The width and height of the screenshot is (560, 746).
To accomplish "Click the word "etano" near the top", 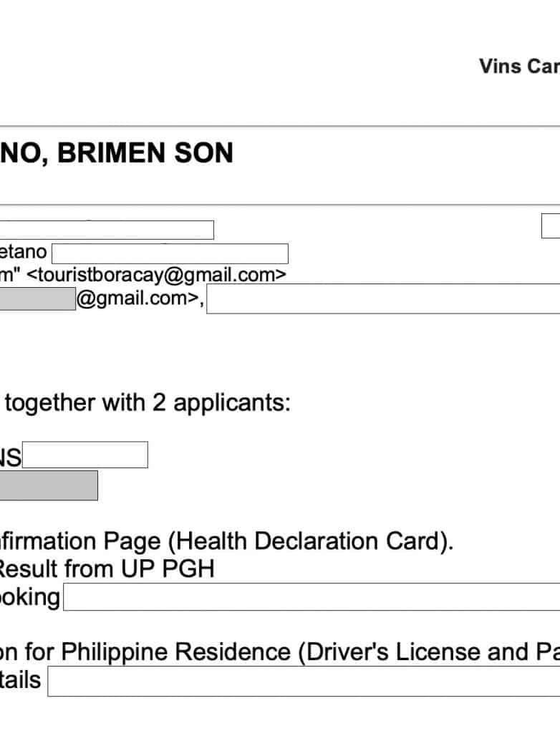I will pyautogui.click(x=24, y=252).
